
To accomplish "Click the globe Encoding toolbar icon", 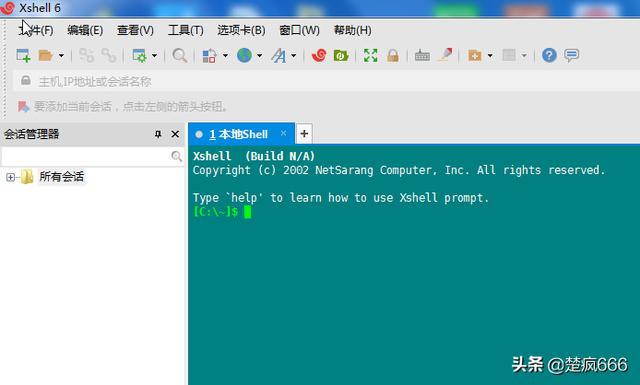I will pyautogui.click(x=244, y=55).
